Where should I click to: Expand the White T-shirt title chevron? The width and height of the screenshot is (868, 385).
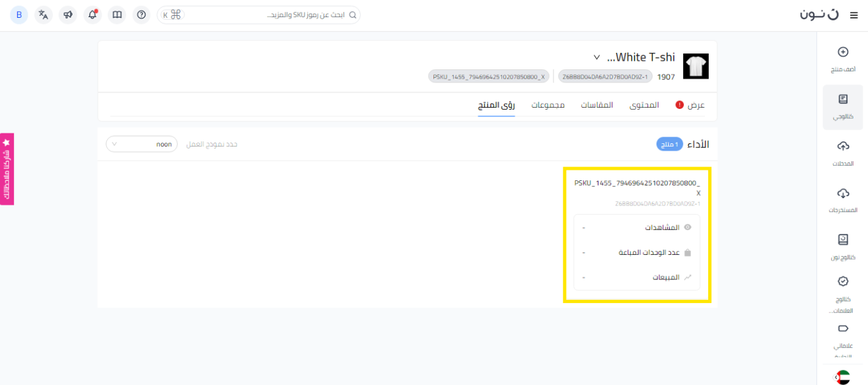(597, 57)
